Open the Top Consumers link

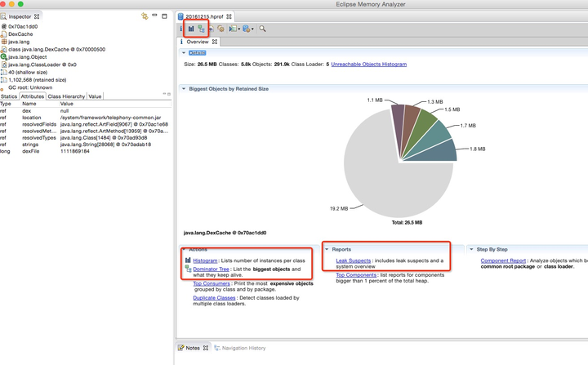click(x=212, y=283)
